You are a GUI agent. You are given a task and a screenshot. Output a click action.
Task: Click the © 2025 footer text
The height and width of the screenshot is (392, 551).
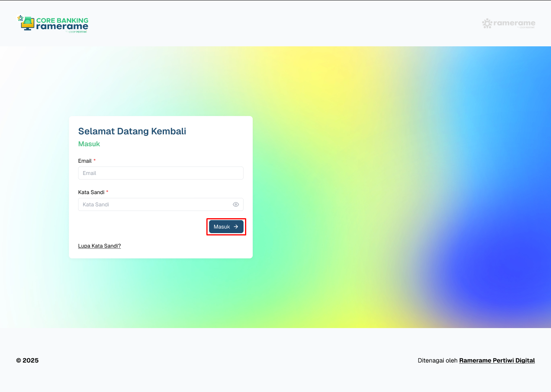27,360
